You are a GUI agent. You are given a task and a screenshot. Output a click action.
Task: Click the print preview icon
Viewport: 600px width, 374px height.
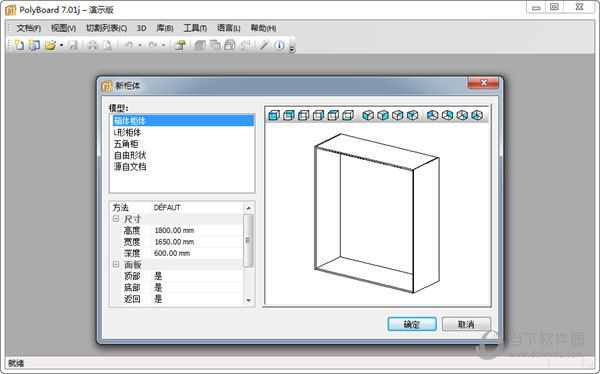[108, 45]
